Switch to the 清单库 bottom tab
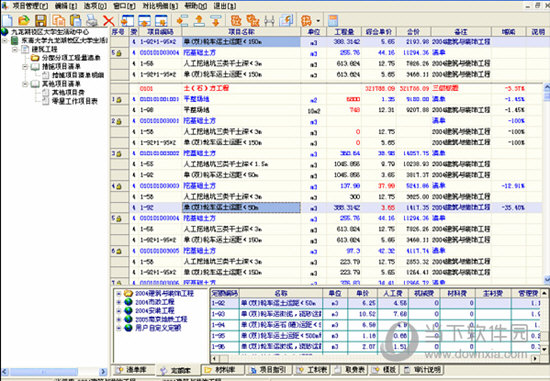The height and width of the screenshot is (381, 550). click(132, 370)
